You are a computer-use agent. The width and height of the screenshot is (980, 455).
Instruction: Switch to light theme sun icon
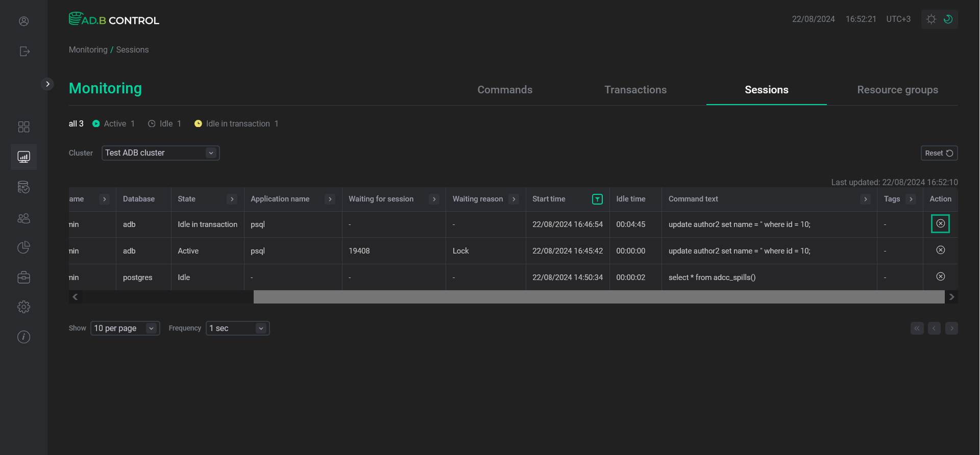(931, 19)
